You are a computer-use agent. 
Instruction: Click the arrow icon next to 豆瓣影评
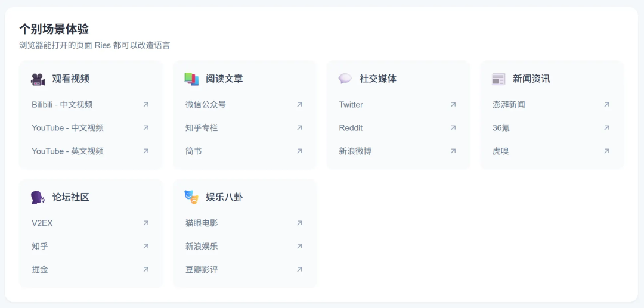299,270
